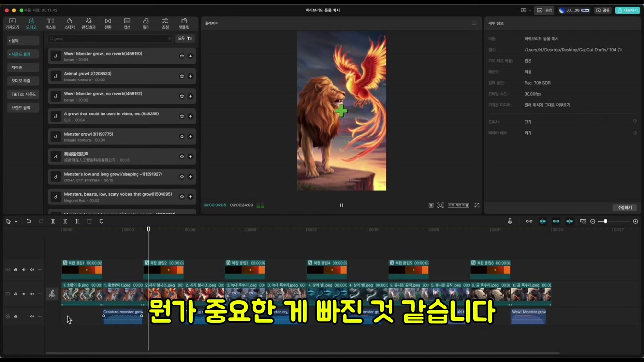Select 오디오 추출 in the sidebar
The height and width of the screenshot is (362, 644).
(x=23, y=81)
